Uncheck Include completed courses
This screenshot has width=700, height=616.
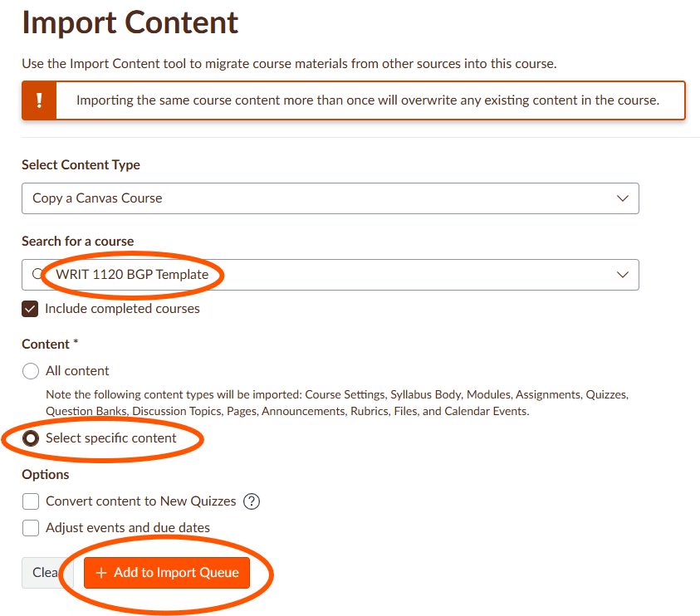point(30,308)
